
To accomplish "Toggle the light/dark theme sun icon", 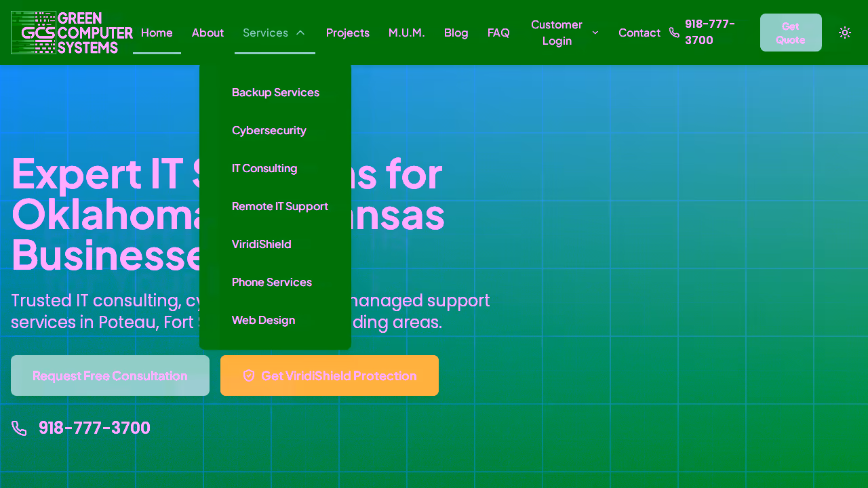I will click(x=845, y=33).
